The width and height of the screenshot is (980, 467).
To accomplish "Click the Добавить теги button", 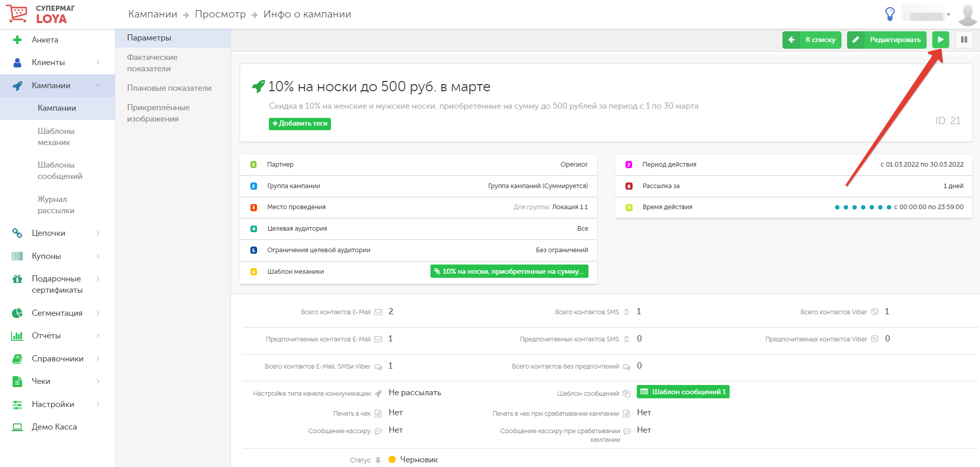I will tap(300, 124).
